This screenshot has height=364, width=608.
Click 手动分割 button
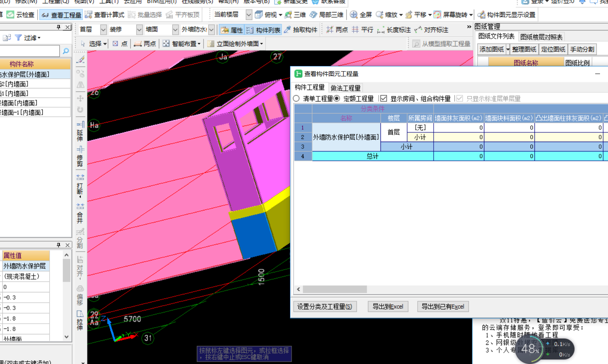tap(582, 49)
